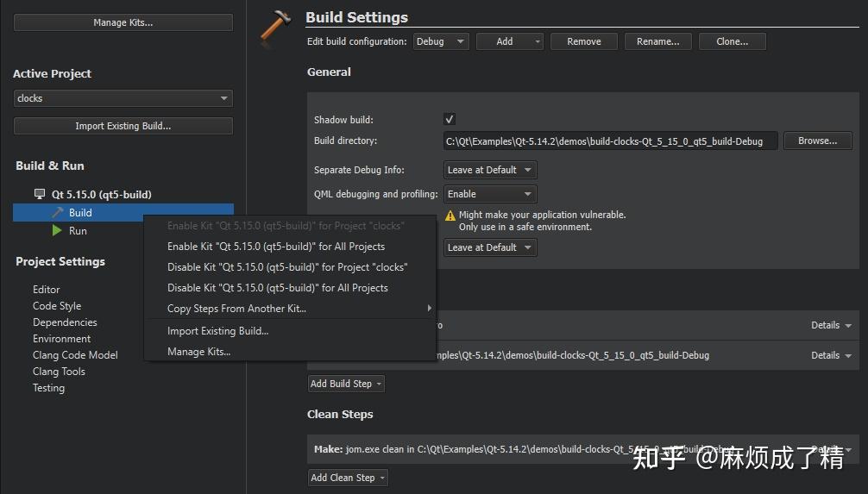Choose Import Existing Build in context menu
Screen dimensions: 868x494
coord(217,331)
